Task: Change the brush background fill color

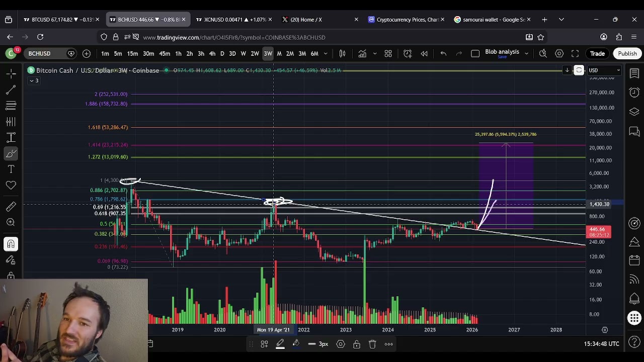Action: [x=296, y=344]
